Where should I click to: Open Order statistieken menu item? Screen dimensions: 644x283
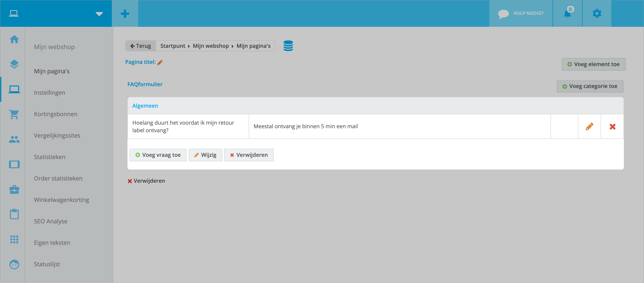coord(58,178)
